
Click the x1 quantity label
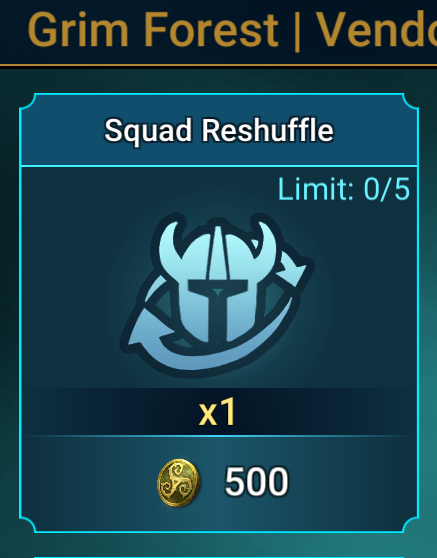pyautogui.click(x=217, y=412)
